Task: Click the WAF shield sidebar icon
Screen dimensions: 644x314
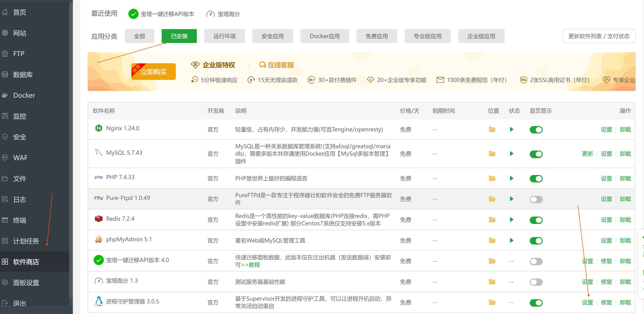Action: (x=5, y=157)
